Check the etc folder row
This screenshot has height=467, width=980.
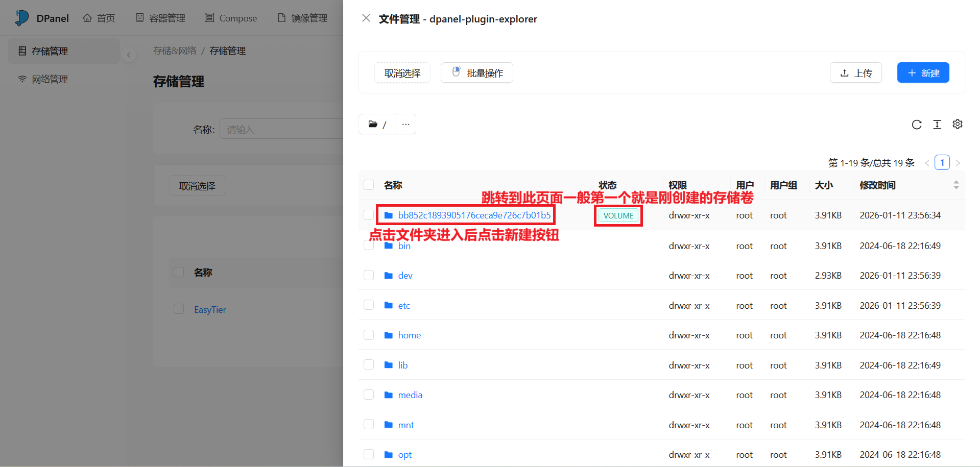coord(369,305)
